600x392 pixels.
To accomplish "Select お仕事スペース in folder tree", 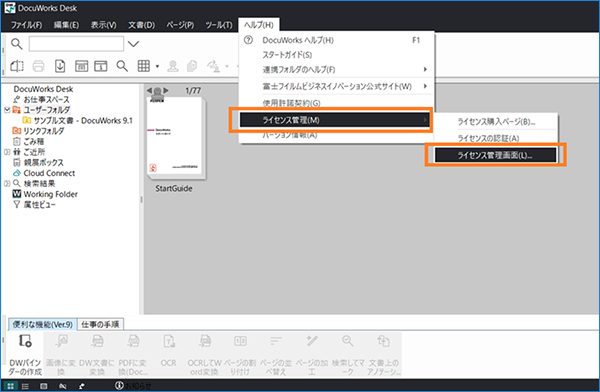I will click(47, 100).
